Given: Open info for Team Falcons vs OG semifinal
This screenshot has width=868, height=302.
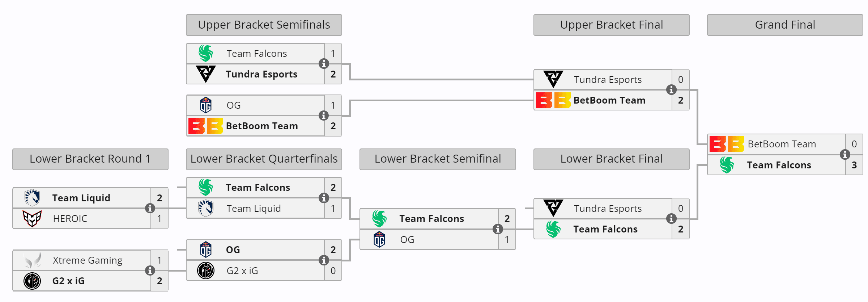Looking at the screenshot, I should (498, 229).
